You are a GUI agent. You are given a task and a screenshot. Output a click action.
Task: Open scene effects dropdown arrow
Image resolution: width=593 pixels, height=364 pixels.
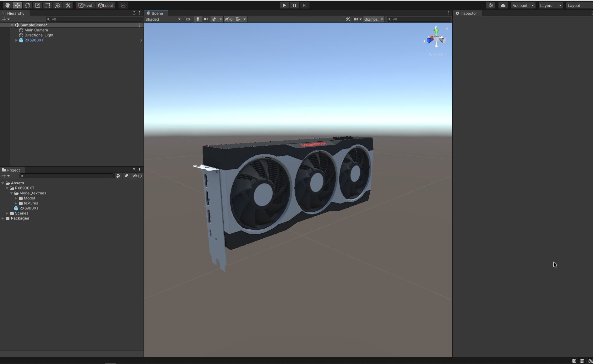pos(220,19)
